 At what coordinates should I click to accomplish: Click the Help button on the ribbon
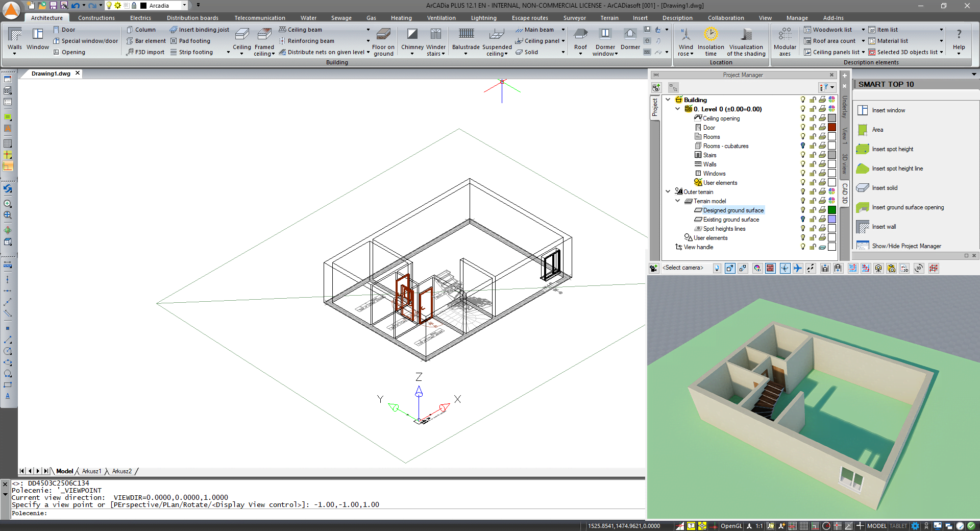959,38
